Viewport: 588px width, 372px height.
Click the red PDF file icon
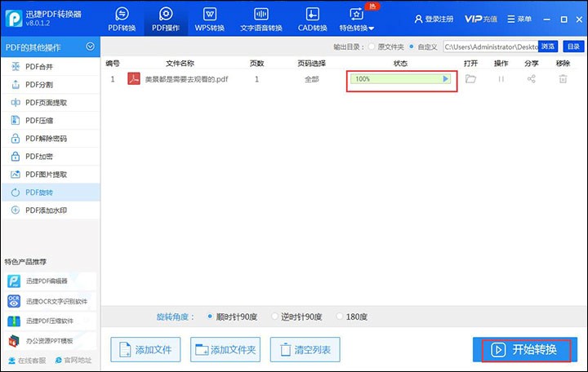(x=134, y=78)
